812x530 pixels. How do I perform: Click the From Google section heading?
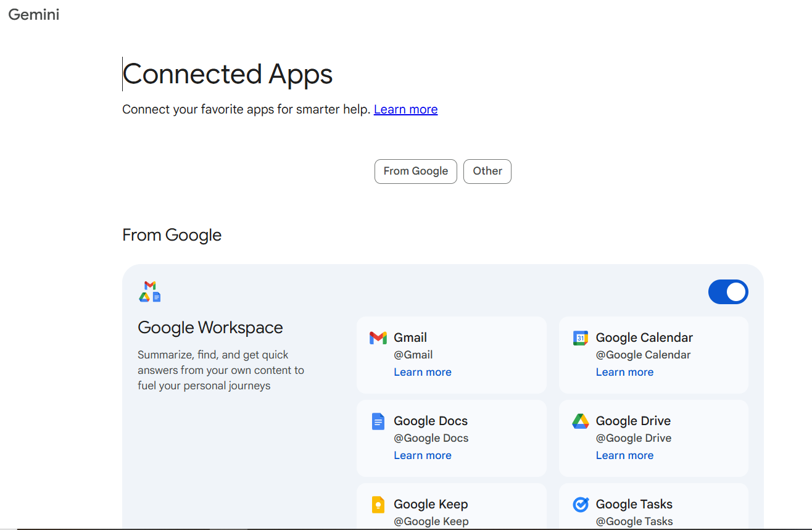pos(172,235)
